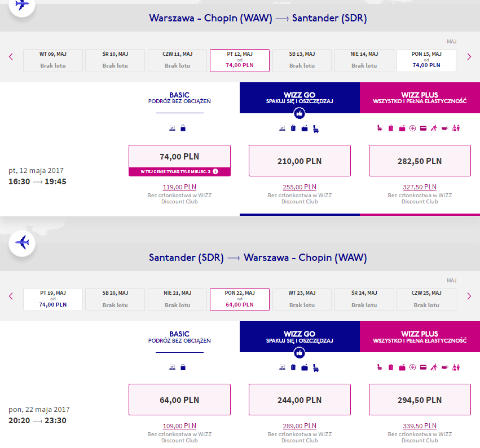
Task: Click return time '20:20 → 23:30'
Action: pos(37,420)
